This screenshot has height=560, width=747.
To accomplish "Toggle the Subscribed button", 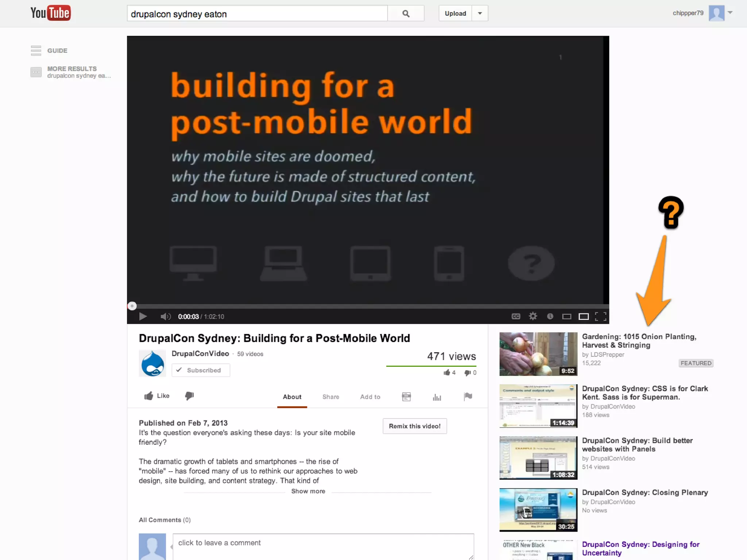I will [201, 370].
